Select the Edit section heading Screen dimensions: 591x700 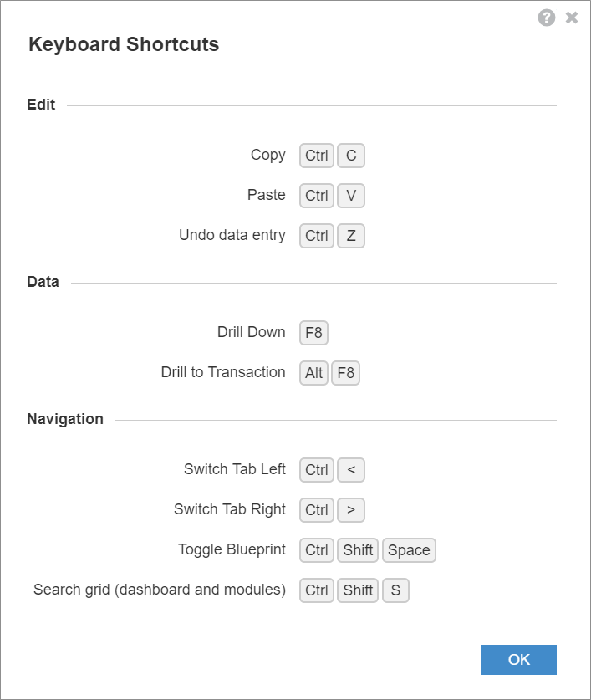coord(41,105)
